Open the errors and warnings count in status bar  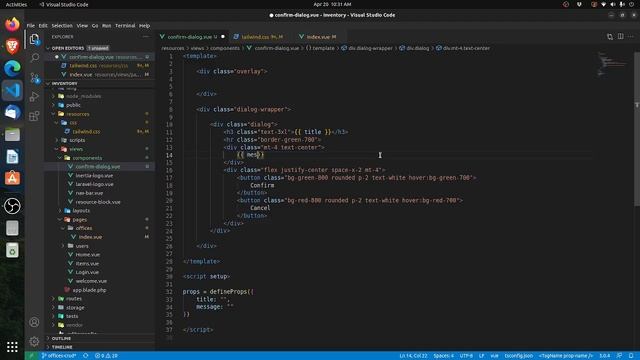pyautogui.click(x=106, y=356)
